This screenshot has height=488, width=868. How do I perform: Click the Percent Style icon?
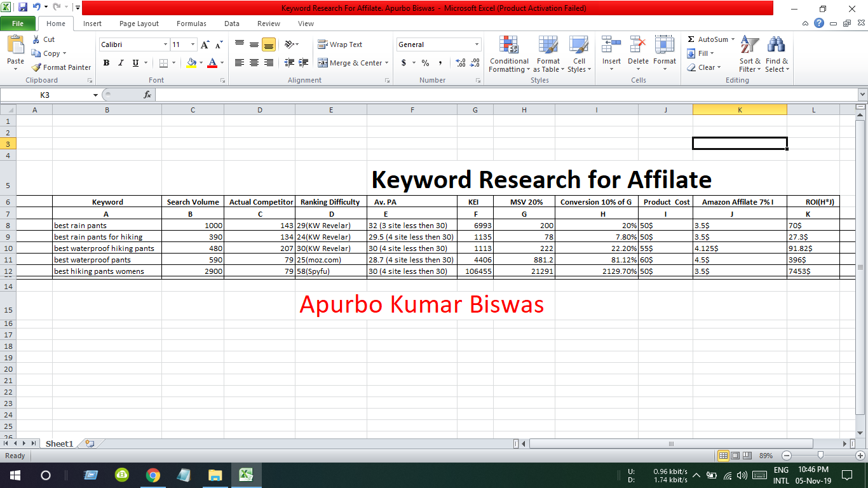tap(425, 63)
